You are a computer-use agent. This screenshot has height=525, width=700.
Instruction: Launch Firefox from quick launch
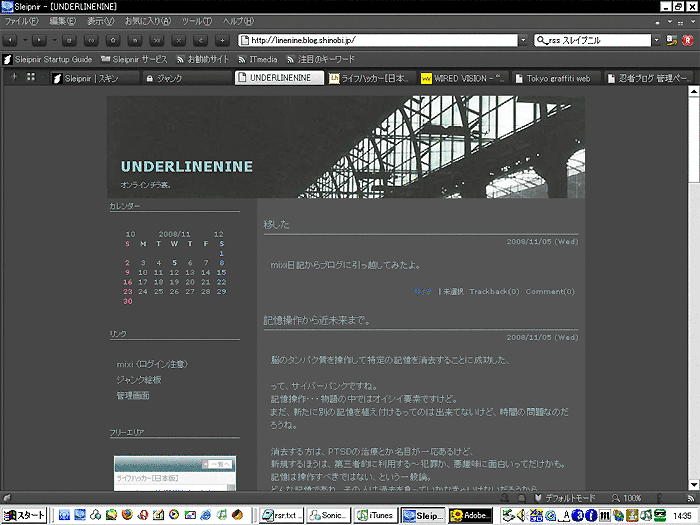(127, 515)
